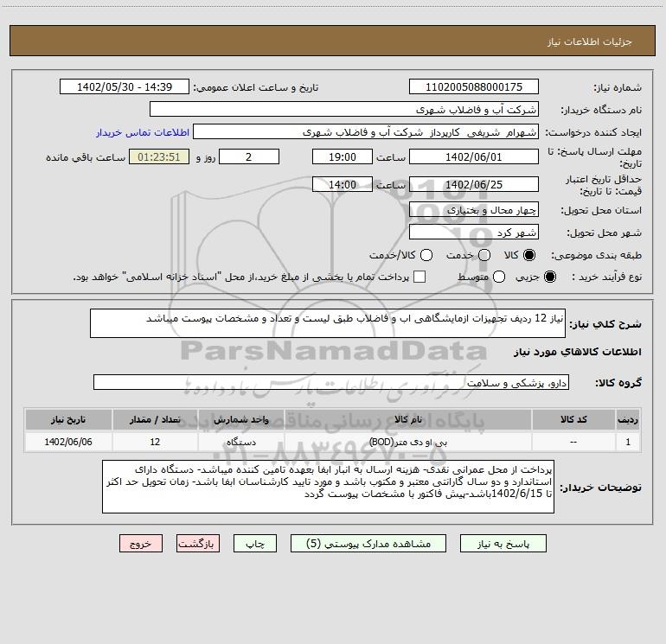The width and height of the screenshot is (666, 644).
Task: Click the ردیف column header
Action: tap(628, 419)
